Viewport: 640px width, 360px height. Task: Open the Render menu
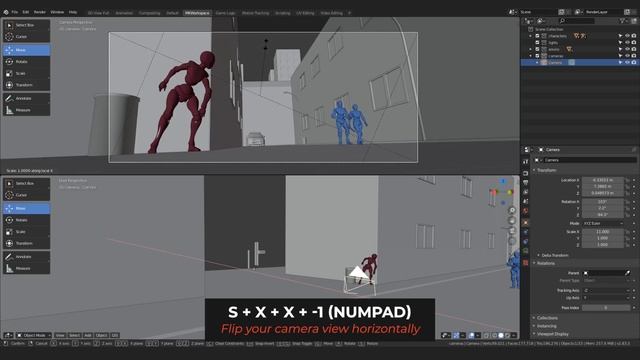(x=40, y=12)
